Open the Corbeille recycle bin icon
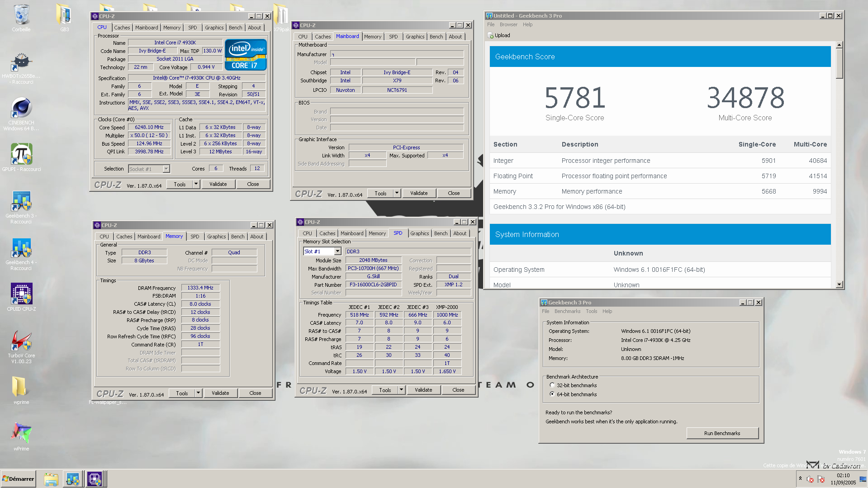This screenshot has width=868, height=488. (x=21, y=14)
